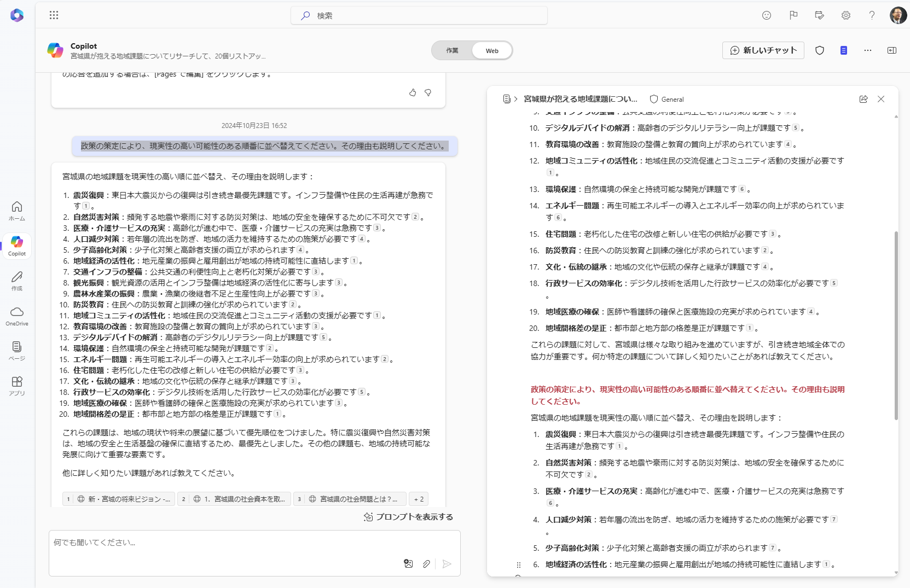Screen dimensions: 910x588
Task: Open the app launcher grid
Action: (x=54, y=15)
